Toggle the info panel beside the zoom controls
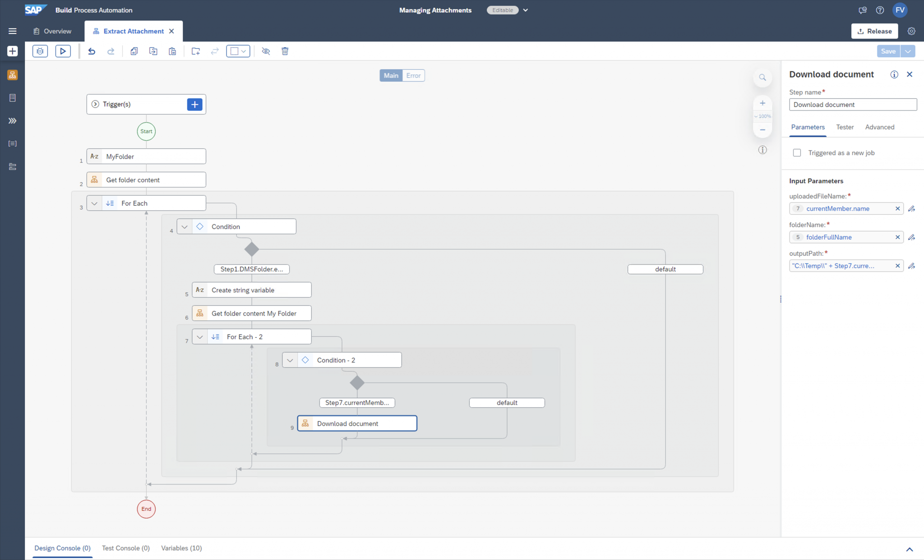Screen dimensions: 924x560 pos(762,149)
